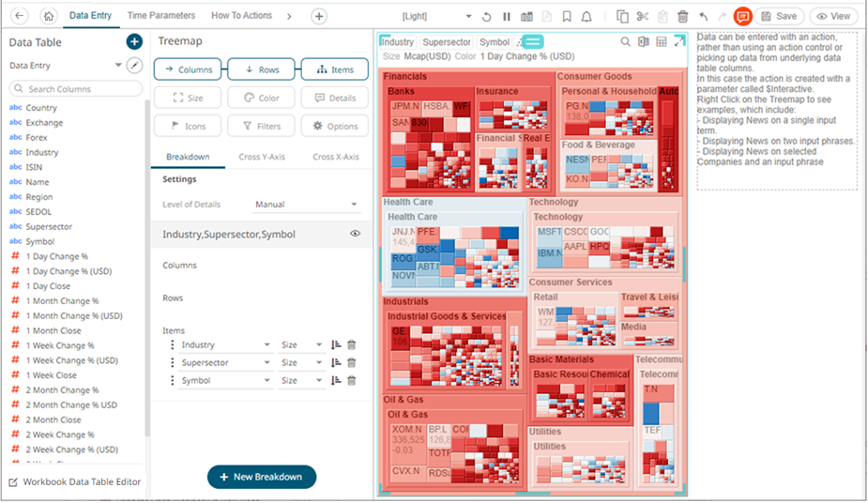This screenshot has height=503, width=868.
Task: Toggle the breakdown visibility eye icon
Action: tap(356, 234)
